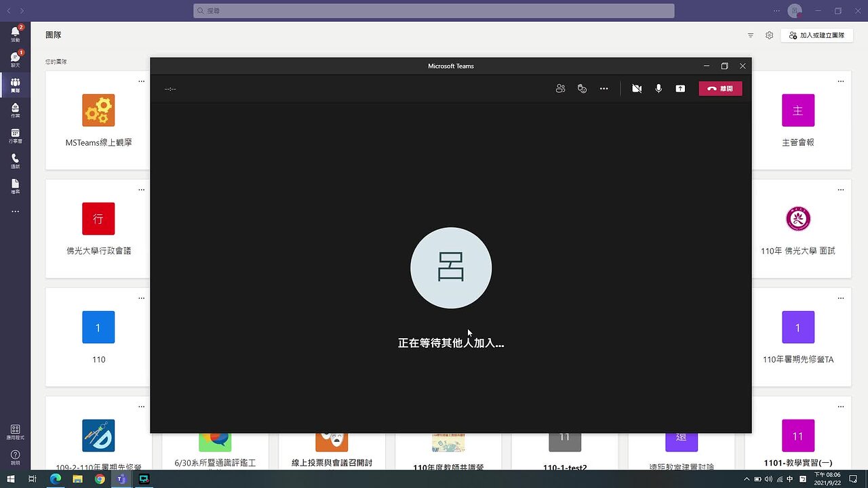
Task: Open the 線上投票與會議召開討 team
Action: (332, 451)
